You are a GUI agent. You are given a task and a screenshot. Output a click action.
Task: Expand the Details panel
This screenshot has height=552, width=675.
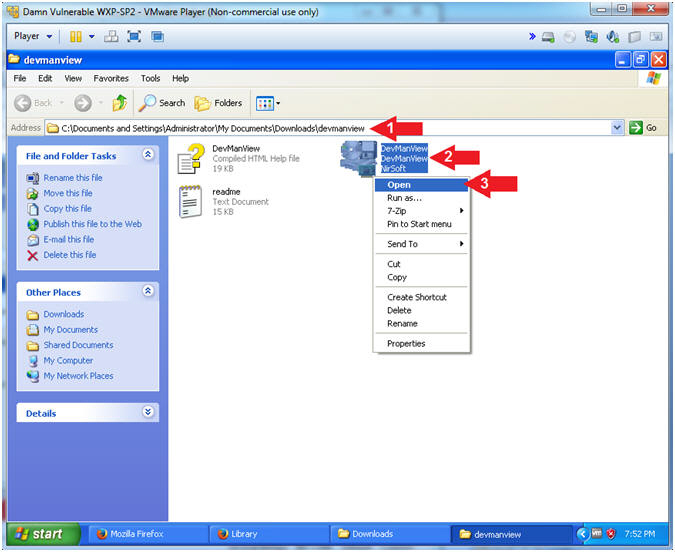[148, 412]
